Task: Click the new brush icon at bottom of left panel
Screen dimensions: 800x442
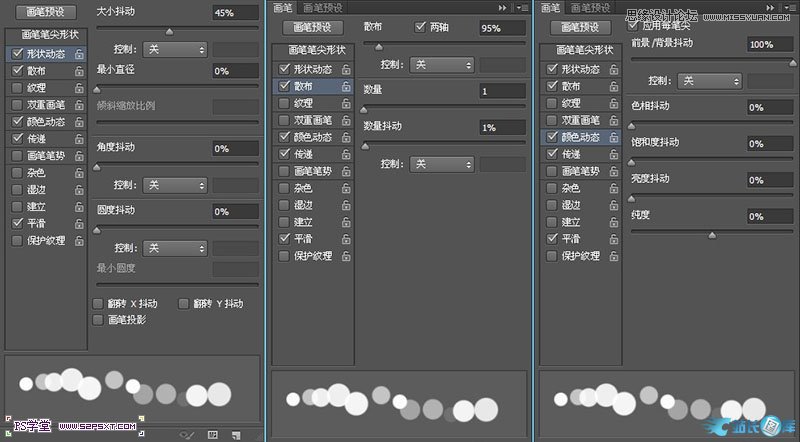Action: pos(235,435)
